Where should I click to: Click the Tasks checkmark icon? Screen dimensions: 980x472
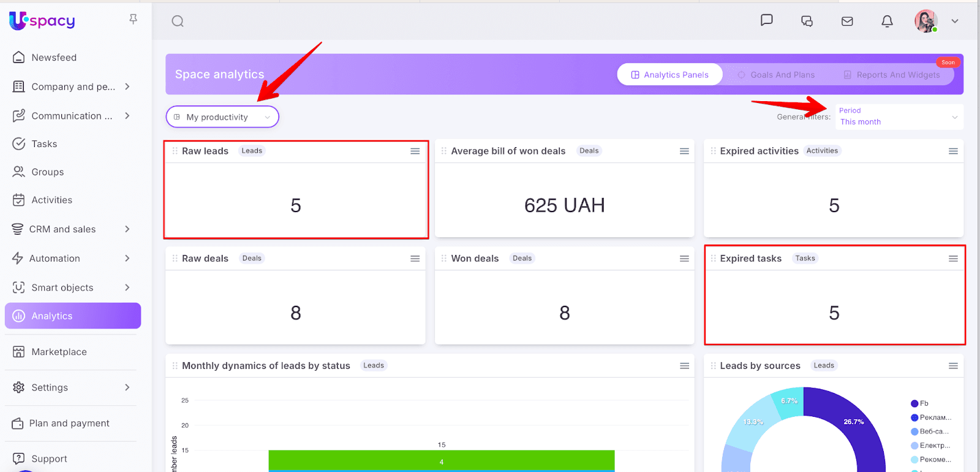(x=19, y=143)
